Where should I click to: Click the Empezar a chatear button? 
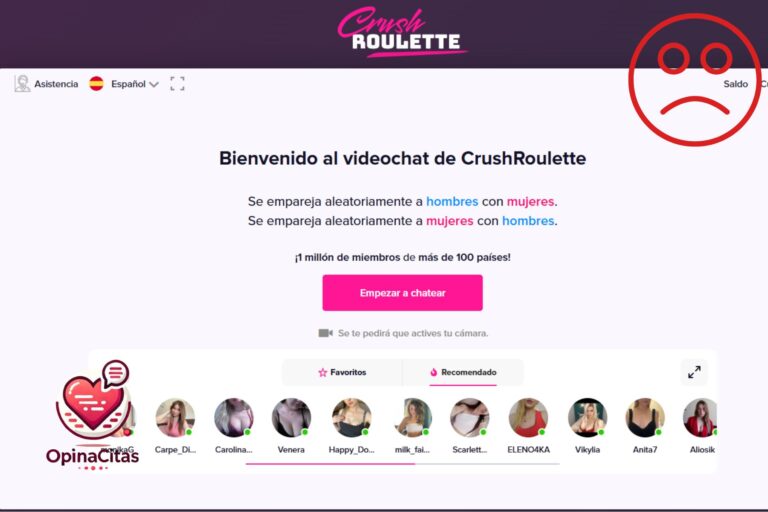coord(403,293)
